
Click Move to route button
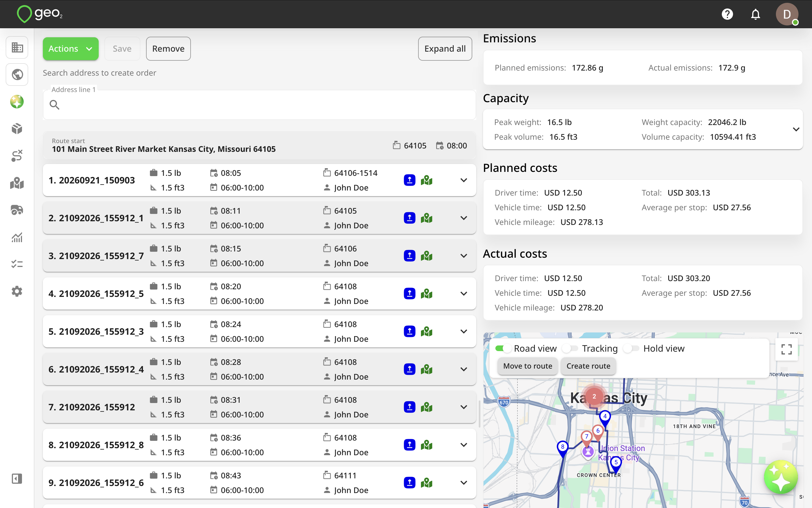pos(528,366)
